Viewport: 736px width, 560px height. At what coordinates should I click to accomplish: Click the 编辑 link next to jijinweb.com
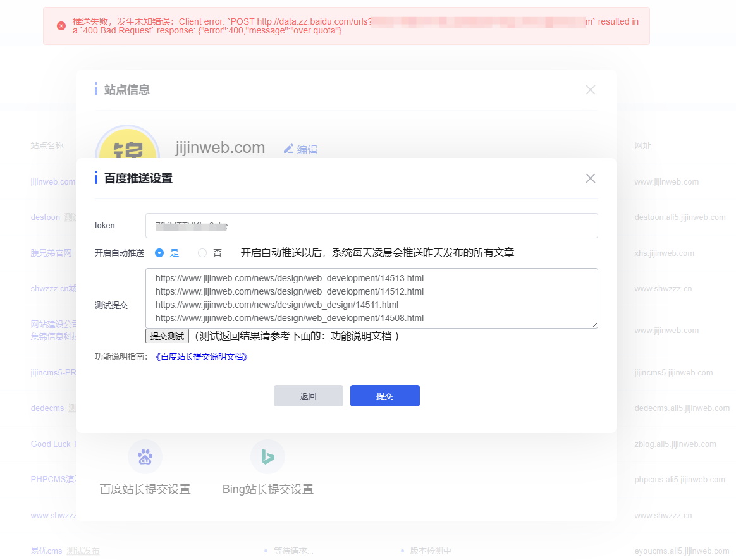(x=307, y=150)
